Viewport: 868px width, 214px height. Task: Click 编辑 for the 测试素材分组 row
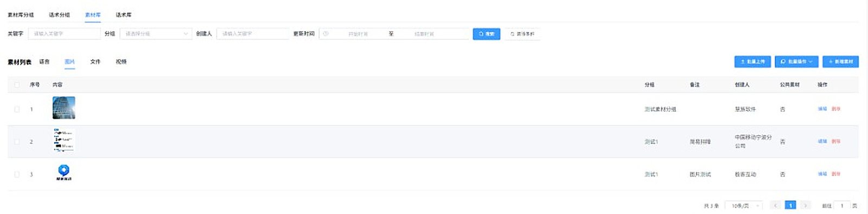coord(822,109)
